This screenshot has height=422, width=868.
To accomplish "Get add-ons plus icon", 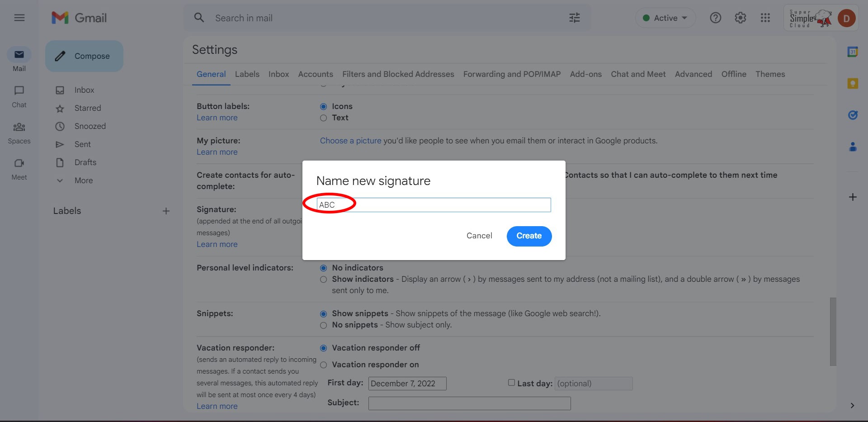I will pos(853,197).
